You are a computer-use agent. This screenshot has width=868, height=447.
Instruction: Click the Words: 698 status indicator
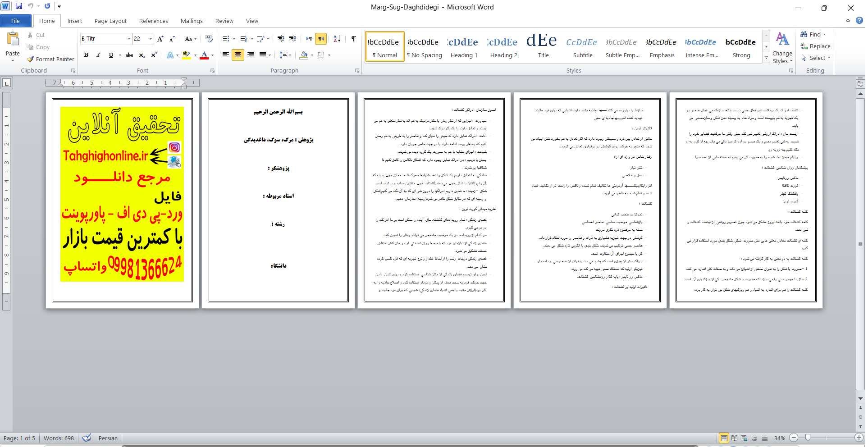pyautogui.click(x=59, y=438)
